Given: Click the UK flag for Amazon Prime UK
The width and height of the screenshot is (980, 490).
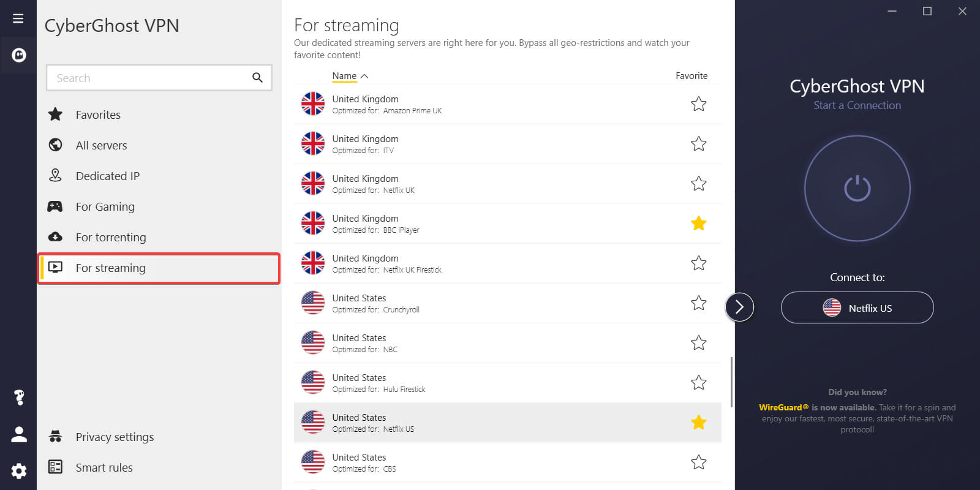Looking at the screenshot, I should tap(313, 104).
